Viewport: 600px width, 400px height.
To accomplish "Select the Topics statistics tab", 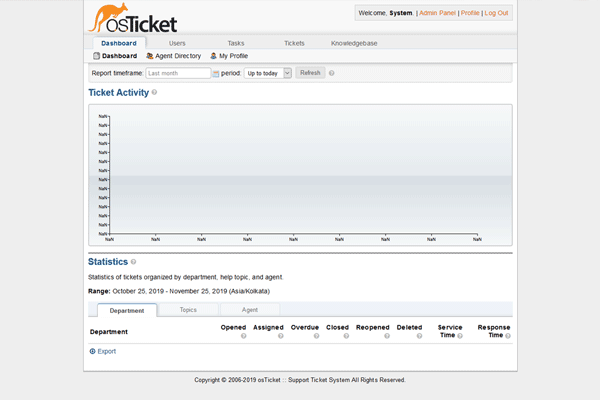I will click(x=188, y=310).
